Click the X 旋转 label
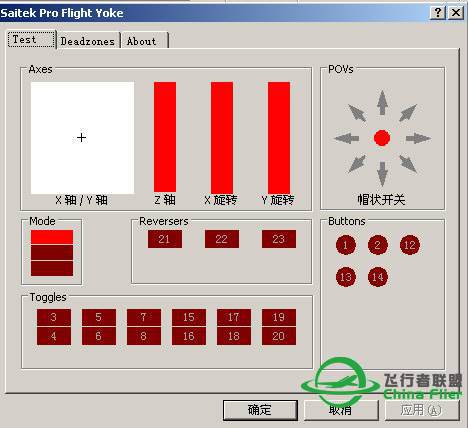This screenshot has height=428, width=468. (x=221, y=200)
